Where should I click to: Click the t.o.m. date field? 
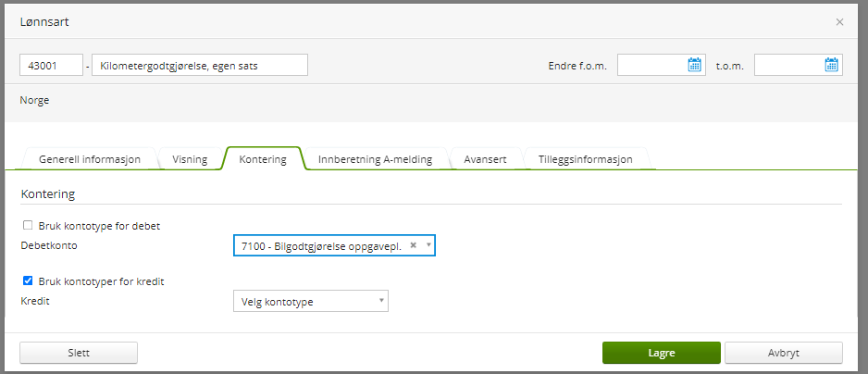pyautogui.click(x=799, y=65)
